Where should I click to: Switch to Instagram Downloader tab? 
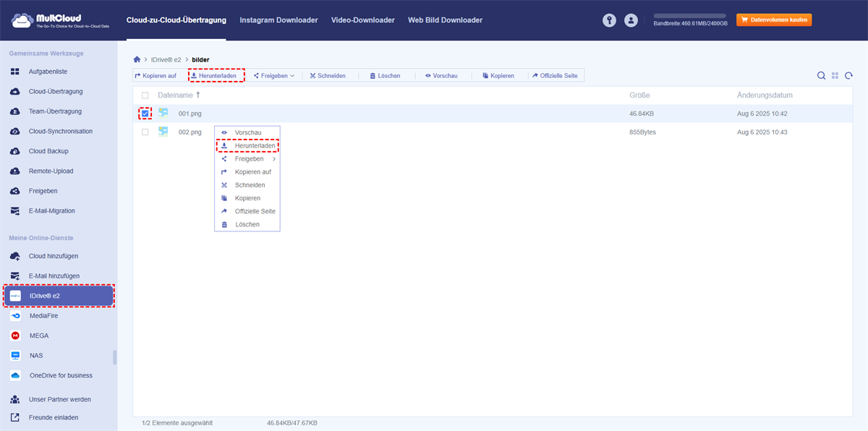click(x=278, y=20)
